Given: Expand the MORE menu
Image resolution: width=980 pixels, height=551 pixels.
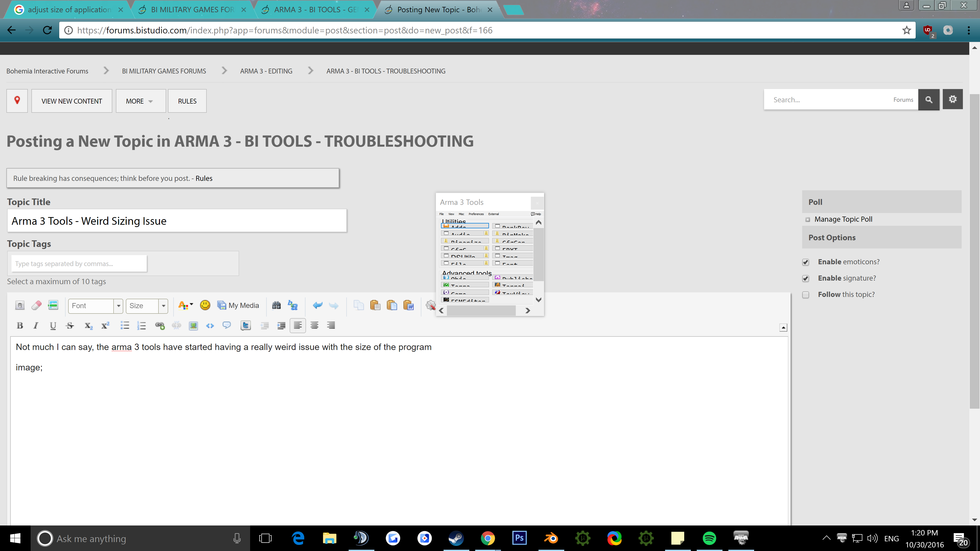Looking at the screenshot, I should click(x=140, y=101).
